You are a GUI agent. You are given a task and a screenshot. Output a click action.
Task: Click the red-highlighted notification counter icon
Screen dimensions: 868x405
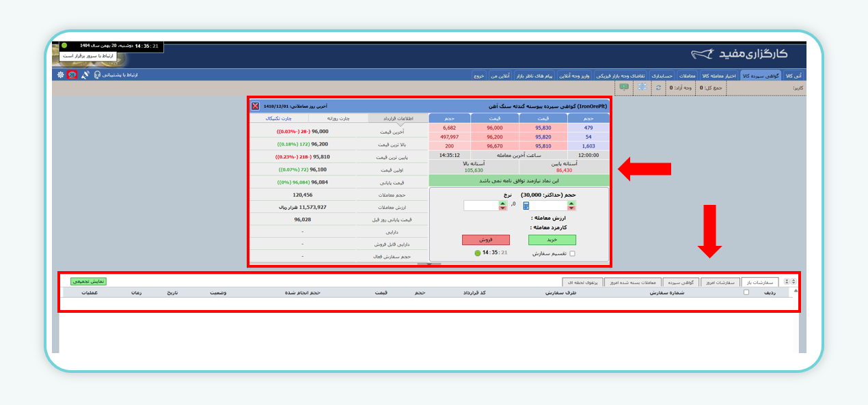point(72,74)
